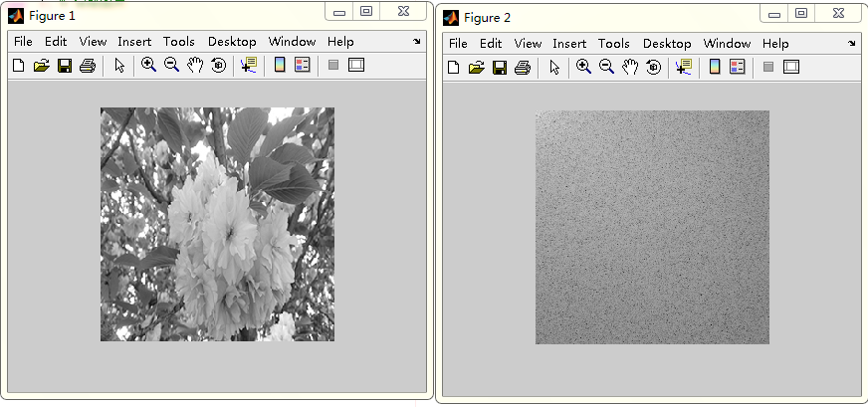Show Plot Tools icon in Figure 1
This screenshot has height=407, width=868.
click(356, 66)
